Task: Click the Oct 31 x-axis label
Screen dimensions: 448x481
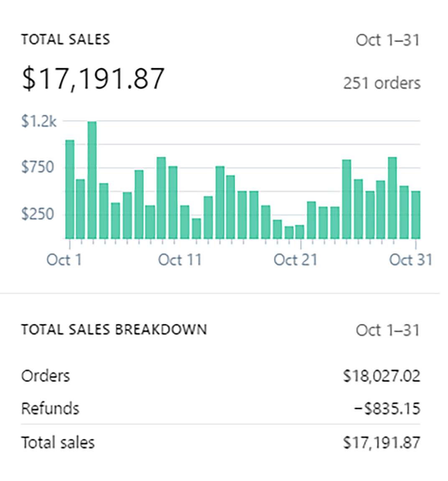Action: (410, 260)
